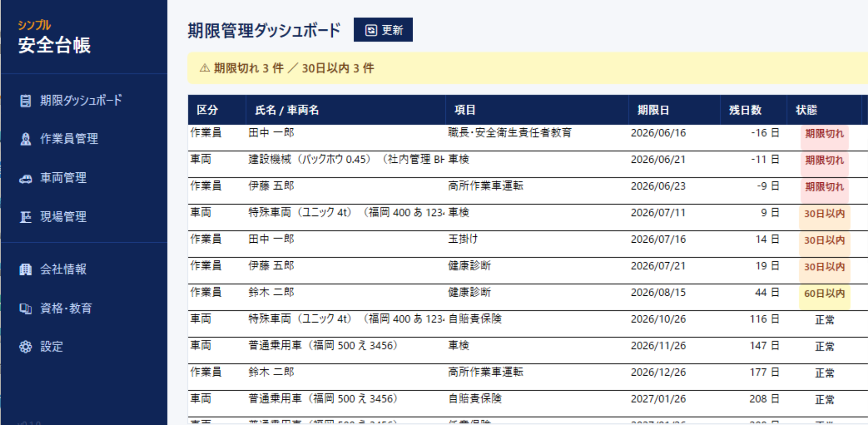Click the 期限ダッシュボード clipboard icon
The image size is (868, 425).
pyautogui.click(x=26, y=101)
